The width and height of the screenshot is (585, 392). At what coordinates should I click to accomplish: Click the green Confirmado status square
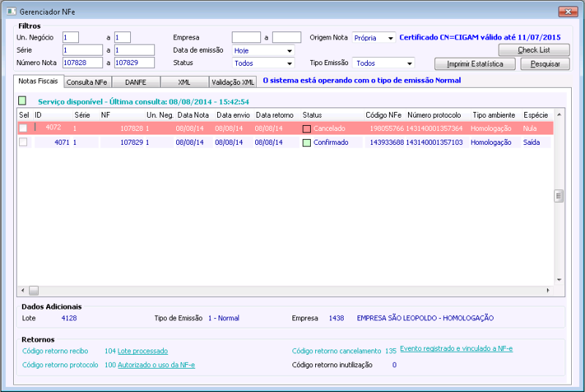pos(306,143)
